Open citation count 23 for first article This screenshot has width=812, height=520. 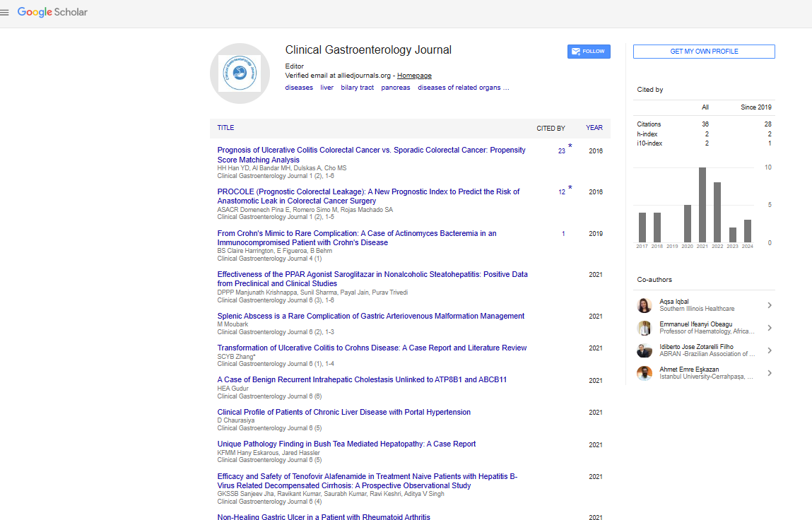(x=561, y=150)
